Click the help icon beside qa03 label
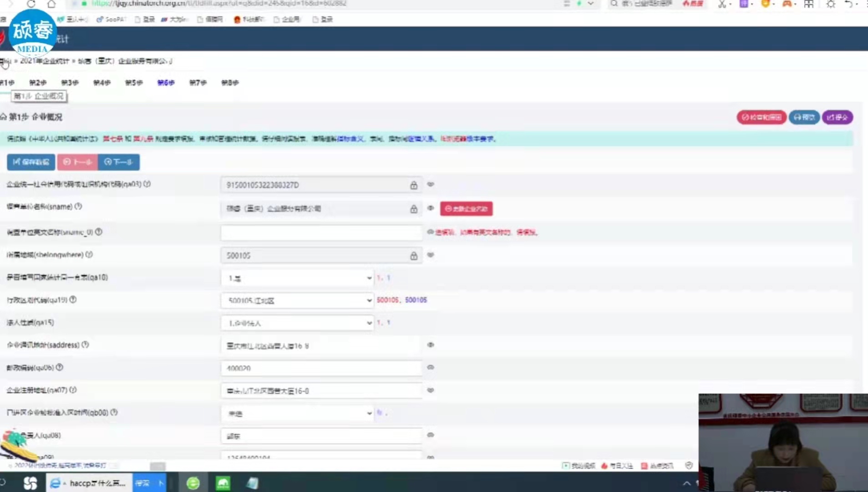This screenshot has height=492, width=868. click(147, 184)
